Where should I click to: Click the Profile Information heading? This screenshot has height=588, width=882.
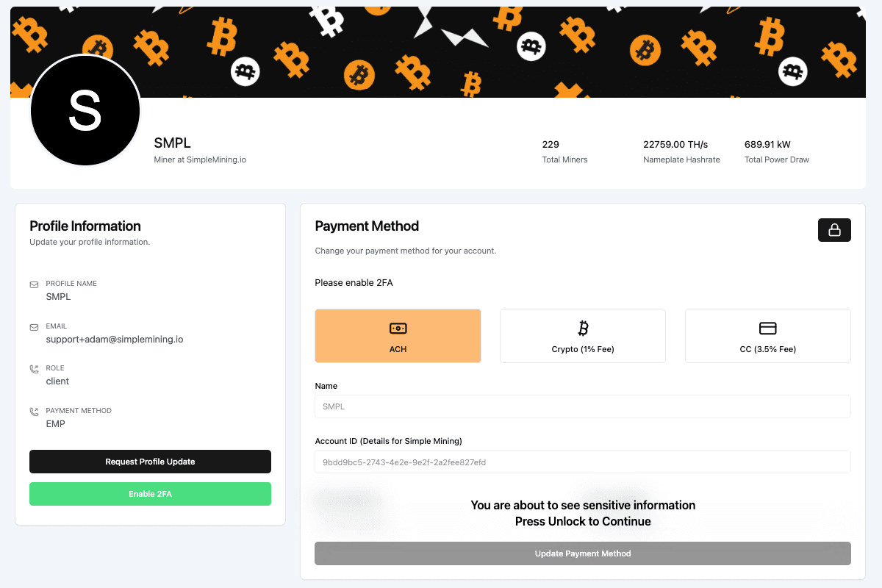pos(85,226)
